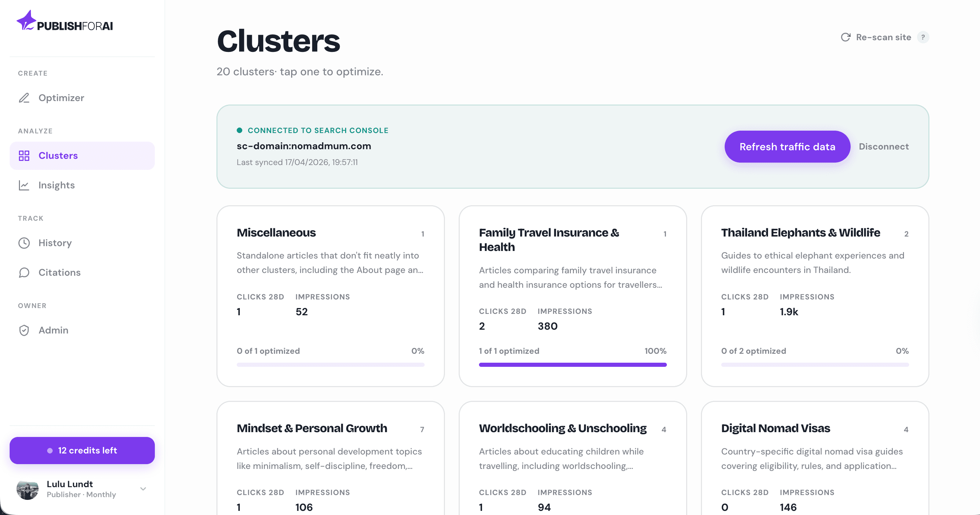This screenshot has height=515, width=980.
Task: Click the Citations speech bubble icon
Action: [x=24, y=273]
